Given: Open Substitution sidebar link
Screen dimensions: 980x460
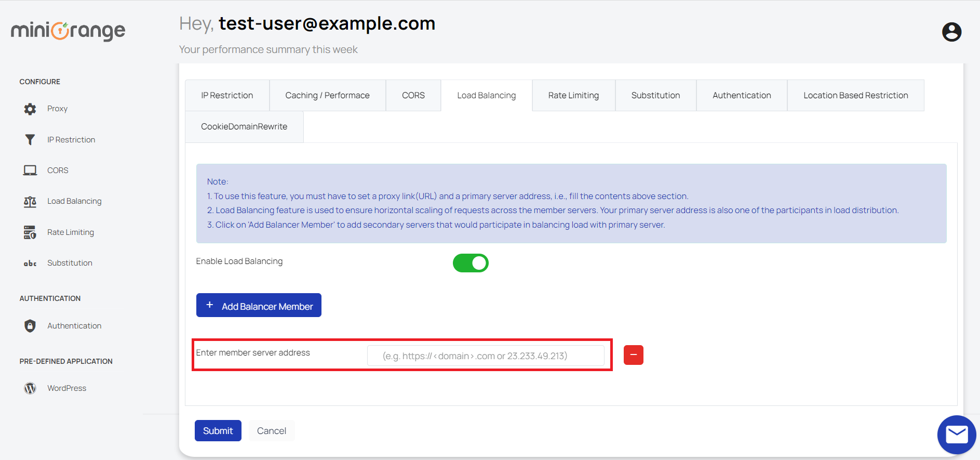Looking at the screenshot, I should coord(70,263).
